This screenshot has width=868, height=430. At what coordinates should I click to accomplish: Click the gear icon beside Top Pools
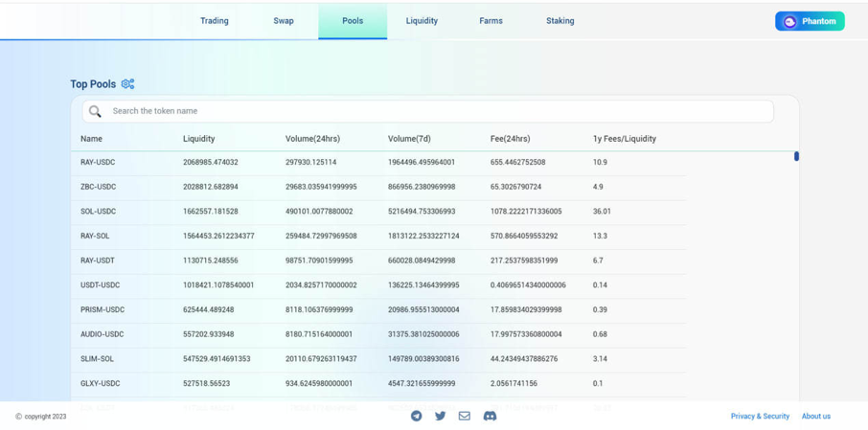[x=127, y=84]
